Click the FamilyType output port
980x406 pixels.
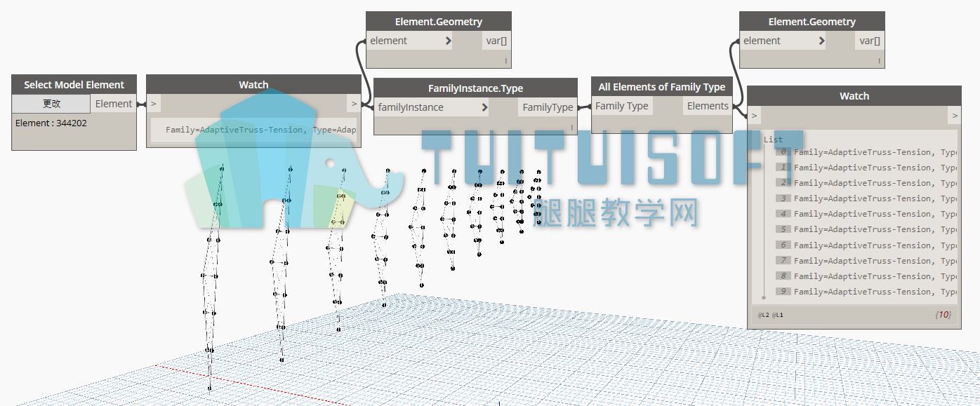(x=548, y=107)
